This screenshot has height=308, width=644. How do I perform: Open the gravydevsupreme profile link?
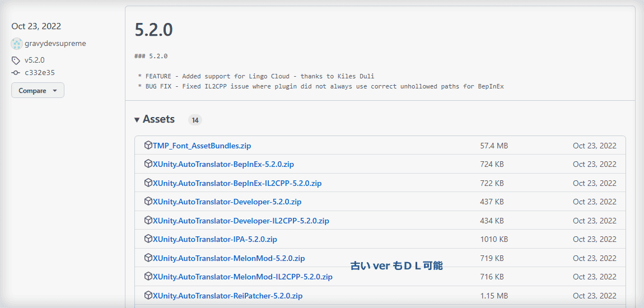pyautogui.click(x=55, y=44)
